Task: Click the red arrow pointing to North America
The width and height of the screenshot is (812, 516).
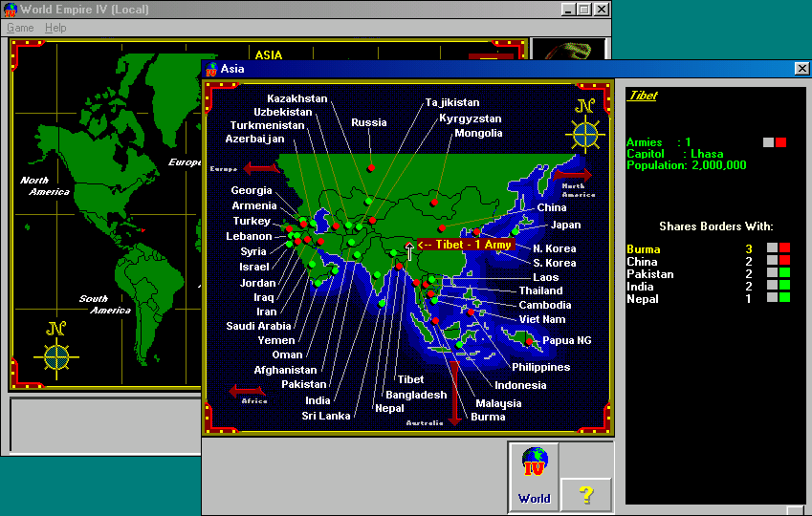Action: coord(573,175)
